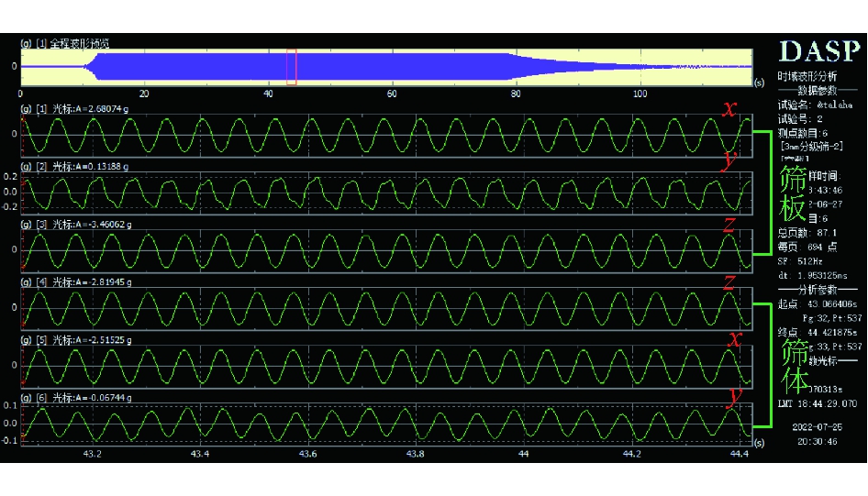Click the red y label on channel 2

[x=729, y=161]
